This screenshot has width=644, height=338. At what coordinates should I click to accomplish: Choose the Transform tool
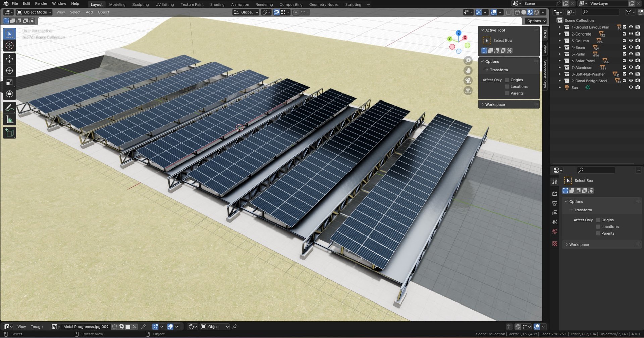[x=9, y=94]
